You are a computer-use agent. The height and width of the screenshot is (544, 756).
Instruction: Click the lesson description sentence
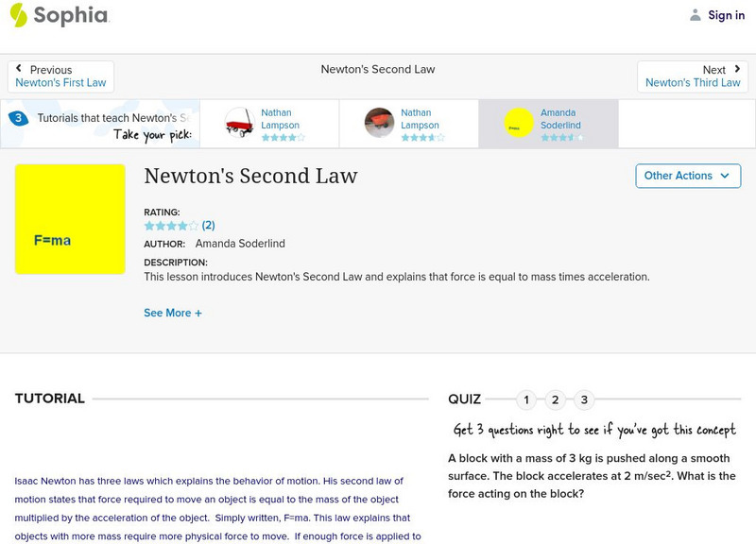tap(397, 277)
